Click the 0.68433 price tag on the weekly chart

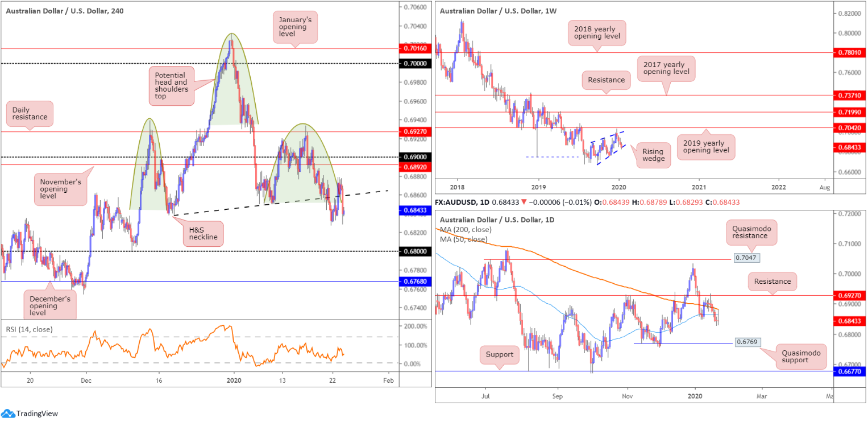[850, 147]
